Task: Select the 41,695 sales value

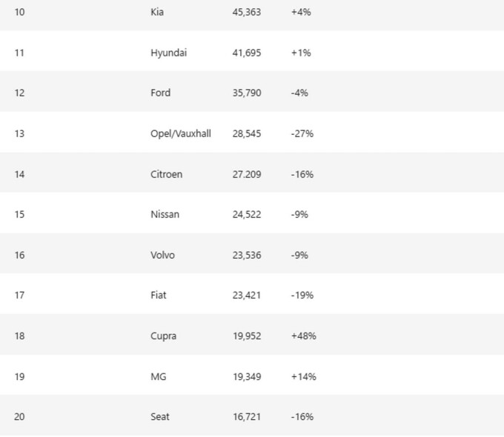Action: click(x=246, y=53)
